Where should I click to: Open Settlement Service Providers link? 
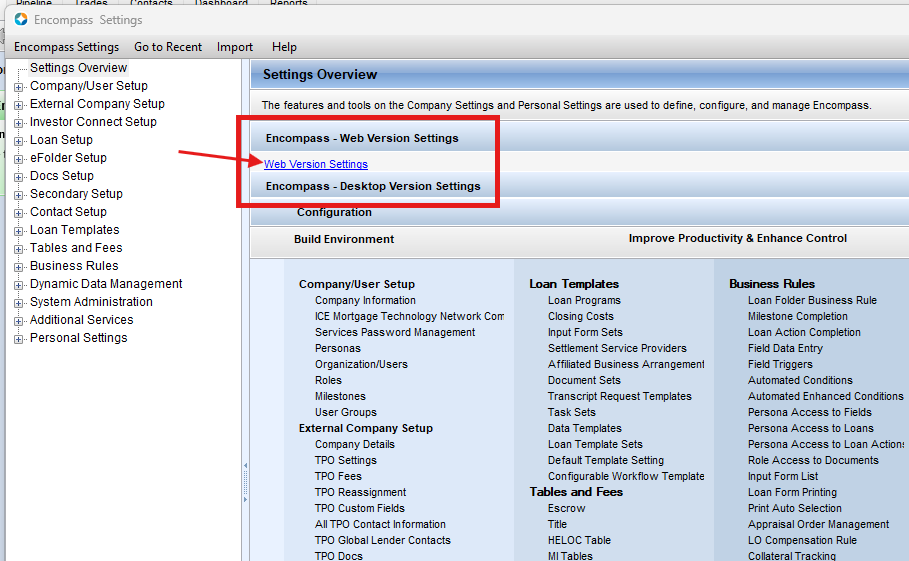point(617,348)
